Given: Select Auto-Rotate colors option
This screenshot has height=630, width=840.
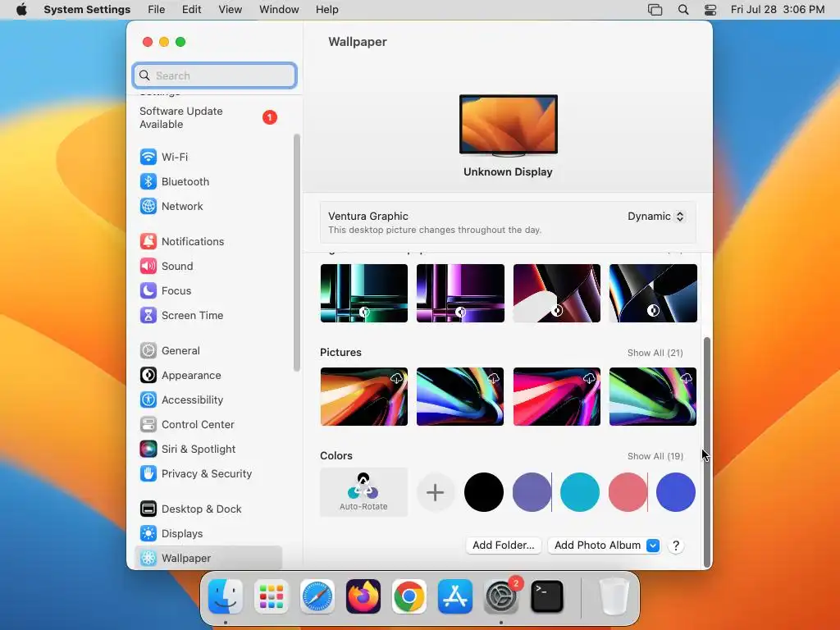Looking at the screenshot, I should (363, 492).
